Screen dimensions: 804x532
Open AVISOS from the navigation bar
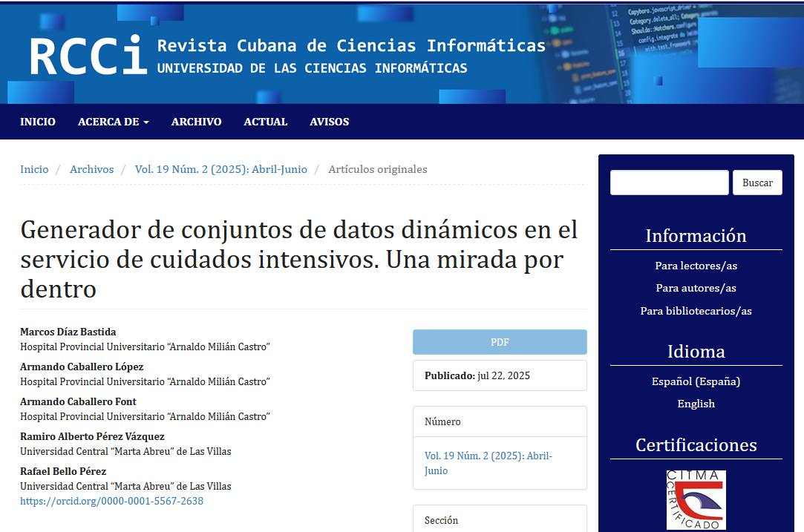pos(329,122)
